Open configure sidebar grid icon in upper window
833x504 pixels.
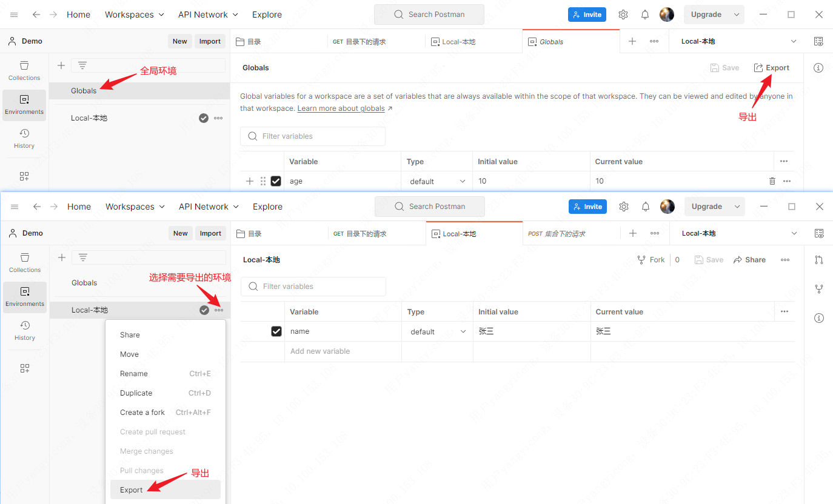(x=24, y=176)
